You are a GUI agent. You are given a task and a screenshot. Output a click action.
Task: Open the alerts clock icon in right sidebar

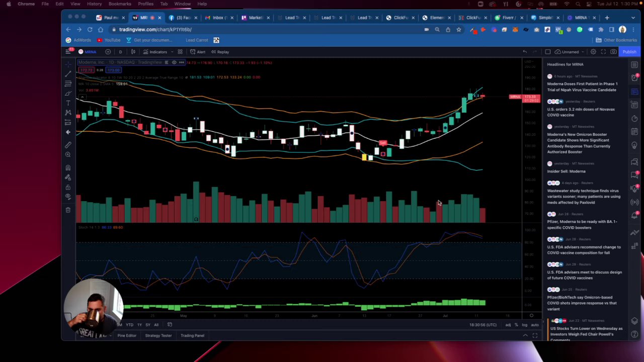634,77
